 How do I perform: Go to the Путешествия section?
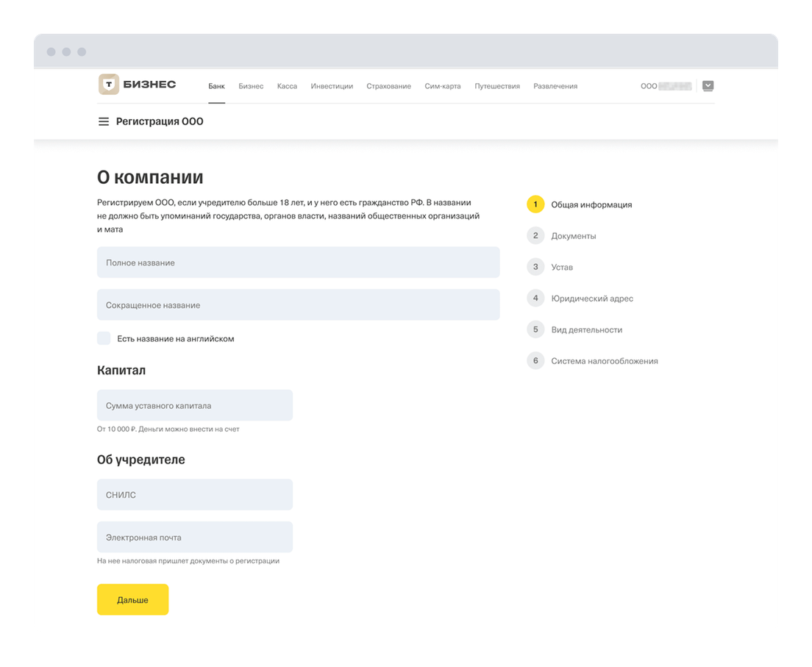[x=497, y=86]
